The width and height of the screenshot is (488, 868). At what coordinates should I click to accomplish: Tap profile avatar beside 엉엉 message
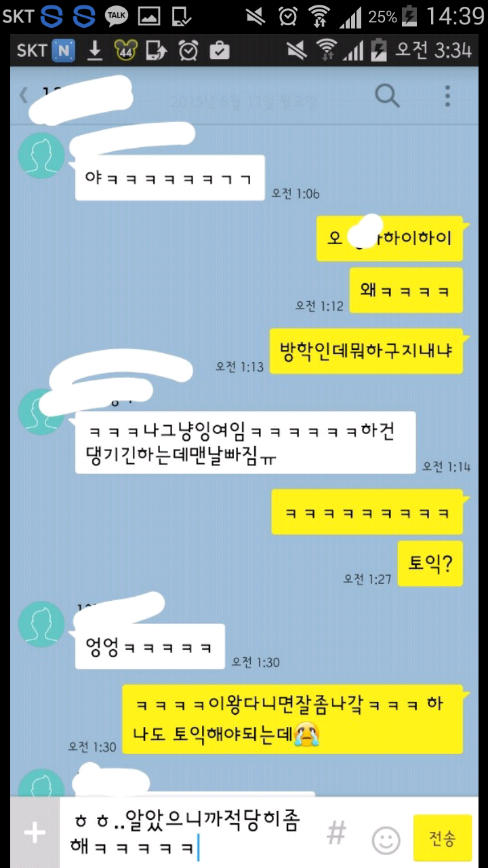pyautogui.click(x=41, y=624)
